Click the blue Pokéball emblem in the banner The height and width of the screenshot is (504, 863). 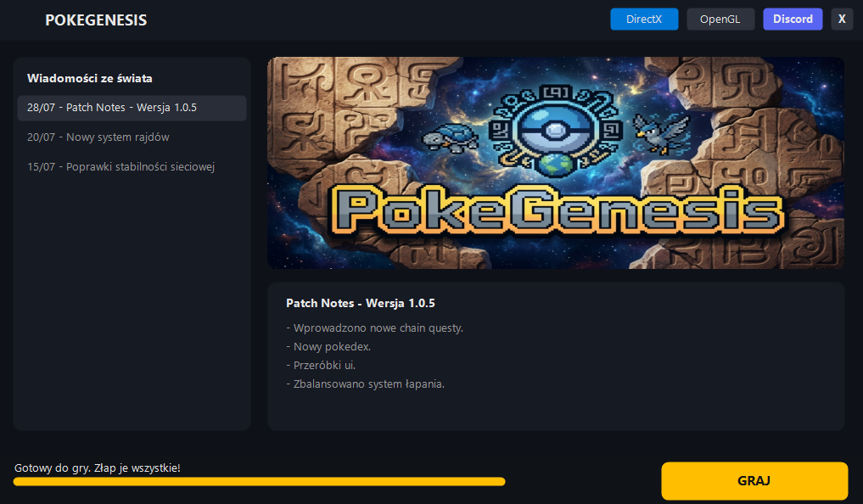553,131
